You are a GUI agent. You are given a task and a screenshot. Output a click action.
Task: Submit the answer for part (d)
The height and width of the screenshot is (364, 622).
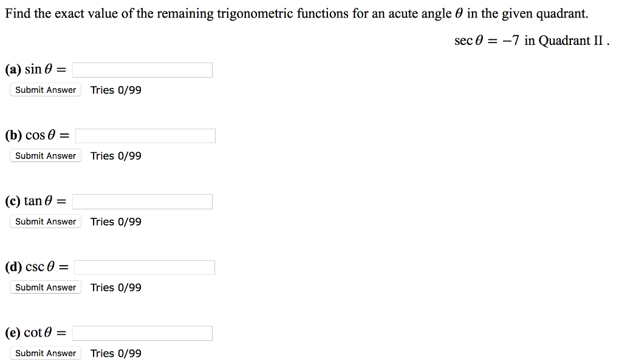pyautogui.click(x=45, y=287)
